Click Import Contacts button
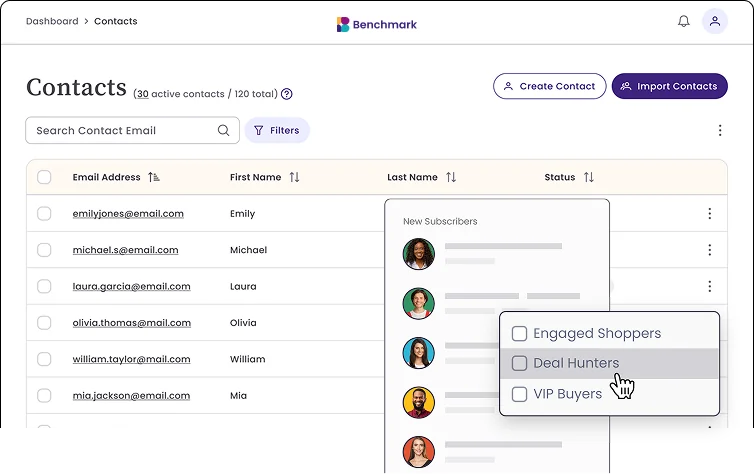The image size is (754, 474). [669, 86]
